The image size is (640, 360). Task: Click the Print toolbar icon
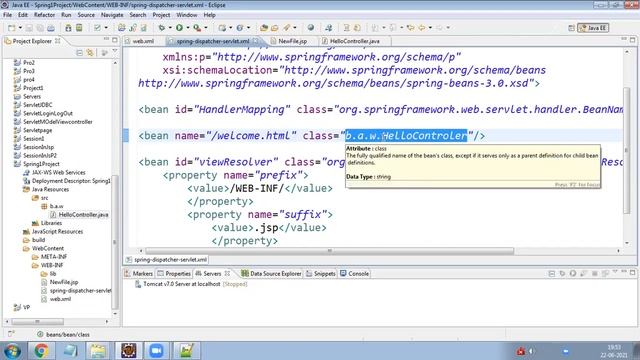[x=51, y=28]
